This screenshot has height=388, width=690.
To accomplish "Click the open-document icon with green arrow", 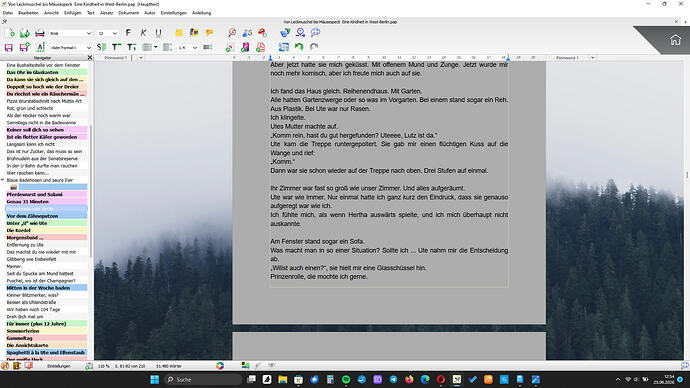I will click(x=25, y=33).
